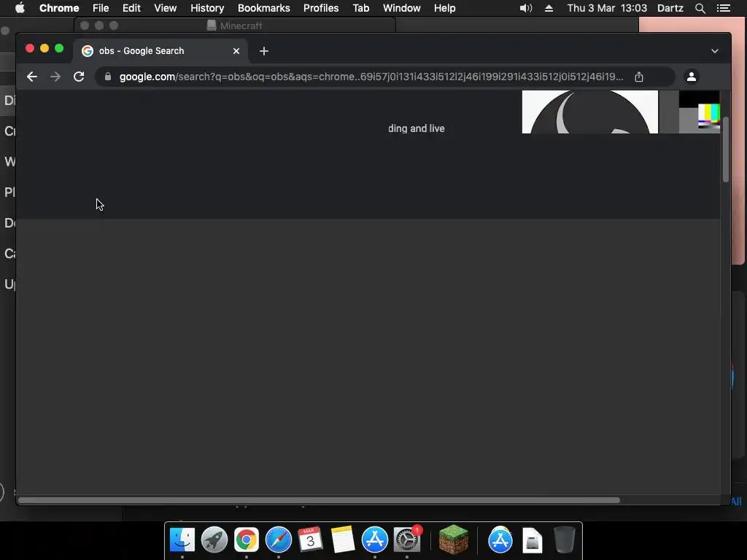747x560 pixels.
Task: Open the View menu
Action: click(166, 8)
